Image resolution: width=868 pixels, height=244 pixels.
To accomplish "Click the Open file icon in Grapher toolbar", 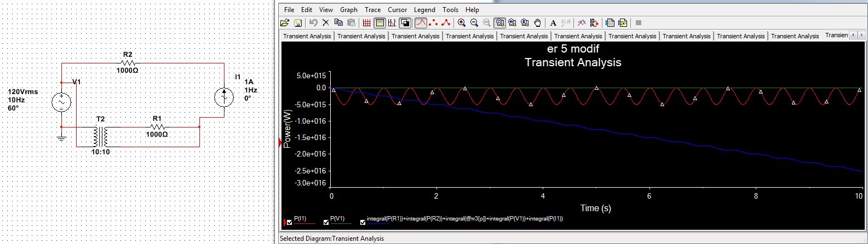I will (x=284, y=22).
